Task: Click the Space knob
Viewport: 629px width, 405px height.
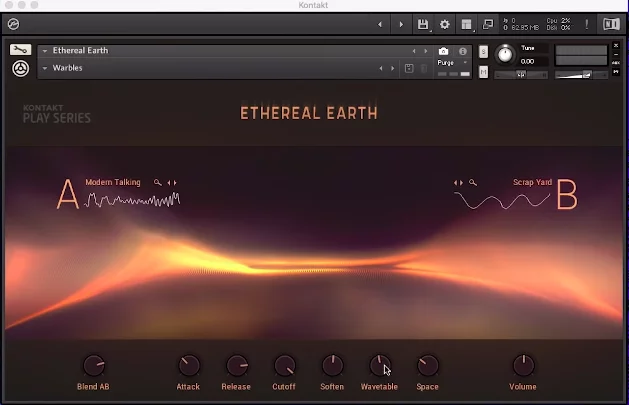Action: [428, 366]
